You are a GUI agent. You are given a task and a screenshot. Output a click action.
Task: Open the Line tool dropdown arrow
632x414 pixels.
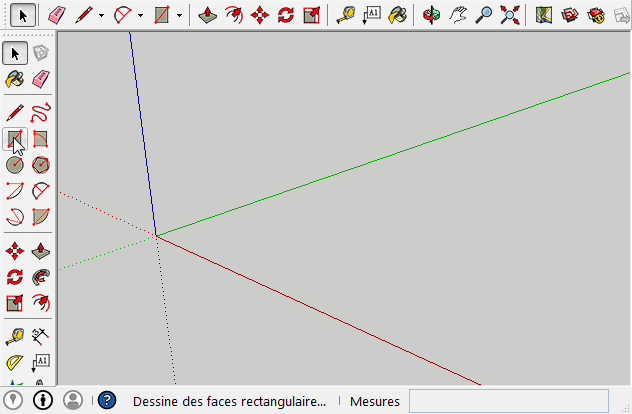click(x=101, y=16)
